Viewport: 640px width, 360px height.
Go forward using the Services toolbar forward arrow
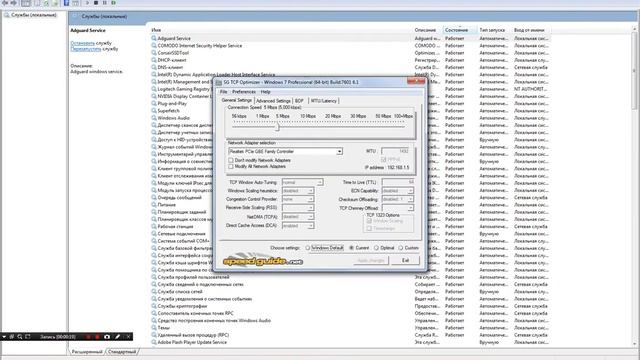click(13, 3)
